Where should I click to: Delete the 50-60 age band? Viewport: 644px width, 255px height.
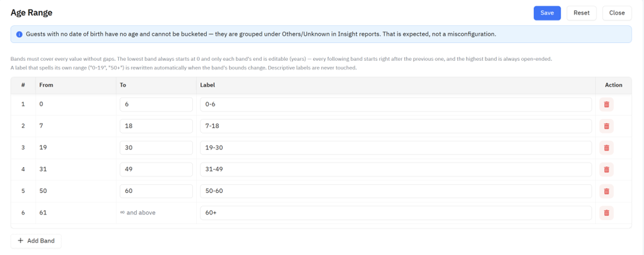(x=606, y=191)
